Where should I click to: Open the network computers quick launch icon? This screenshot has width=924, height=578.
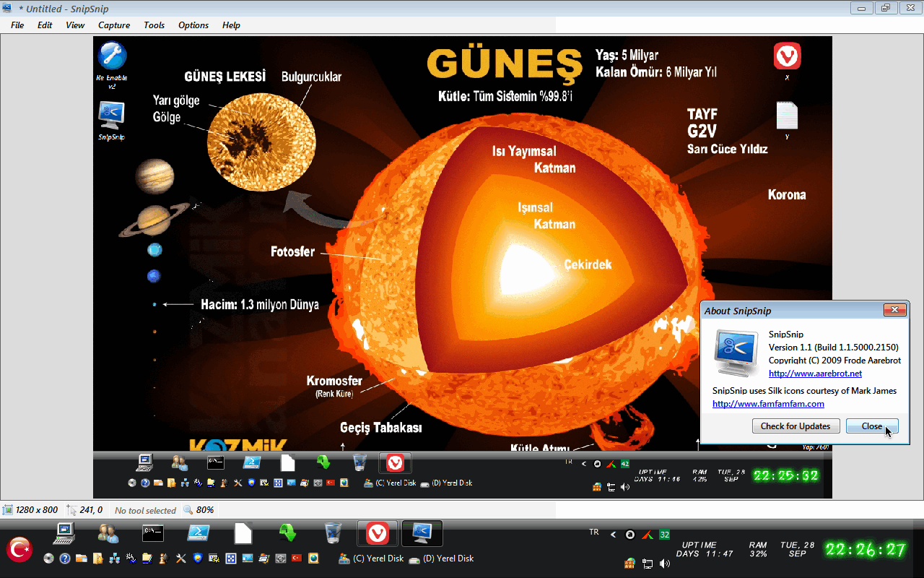pyautogui.click(x=114, y=558)
